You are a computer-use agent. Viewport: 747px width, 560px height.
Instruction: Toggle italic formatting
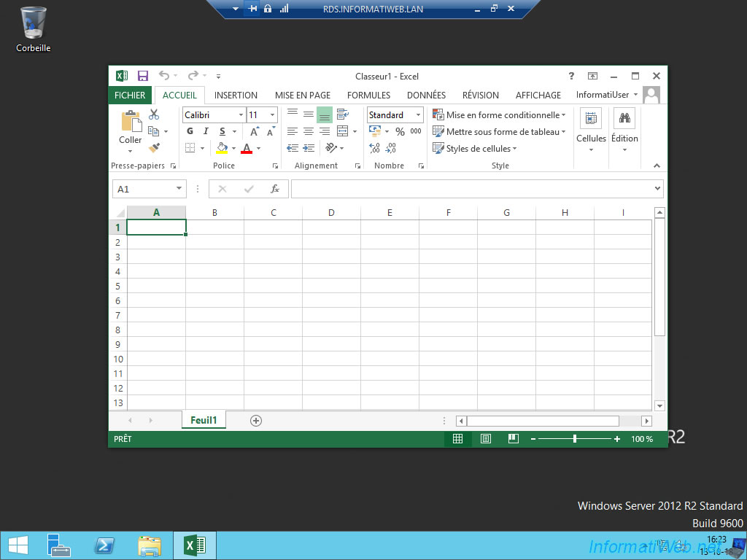206,131
